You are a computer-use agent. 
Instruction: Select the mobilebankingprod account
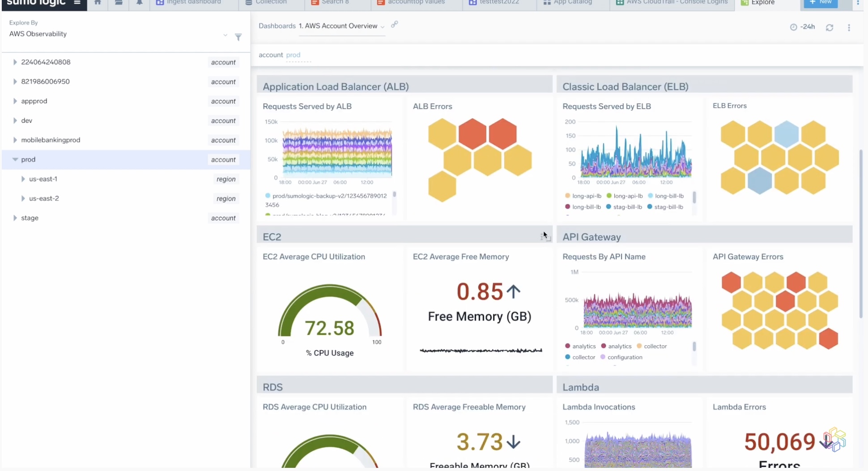click(51, 140)
